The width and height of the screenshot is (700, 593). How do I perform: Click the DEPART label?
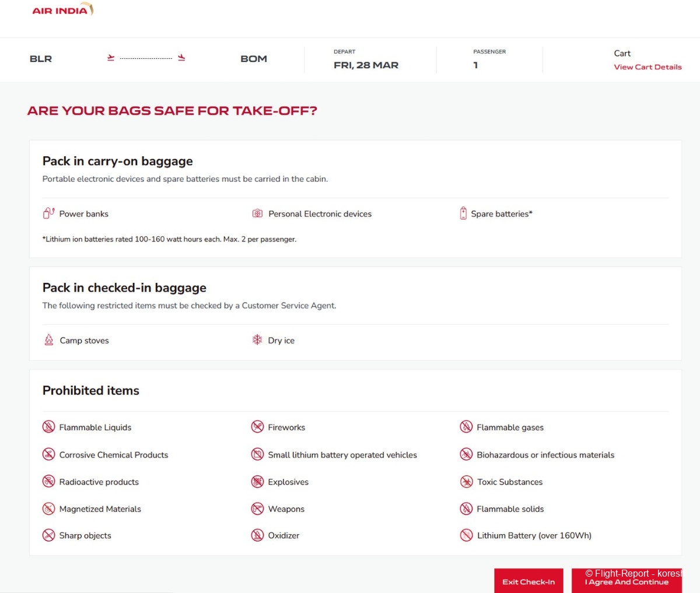click(x=344, y=52)
